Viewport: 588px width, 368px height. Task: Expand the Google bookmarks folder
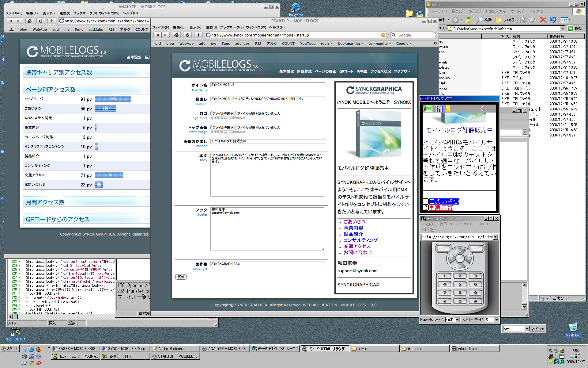[404, 44]
